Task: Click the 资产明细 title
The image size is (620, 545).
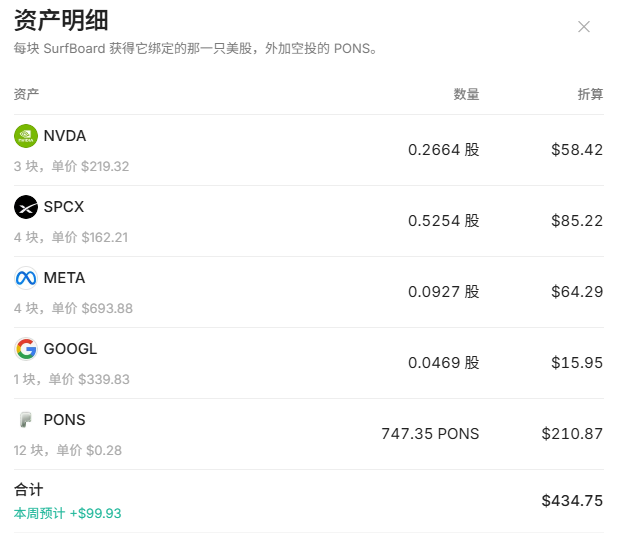Action: [61, 20]
